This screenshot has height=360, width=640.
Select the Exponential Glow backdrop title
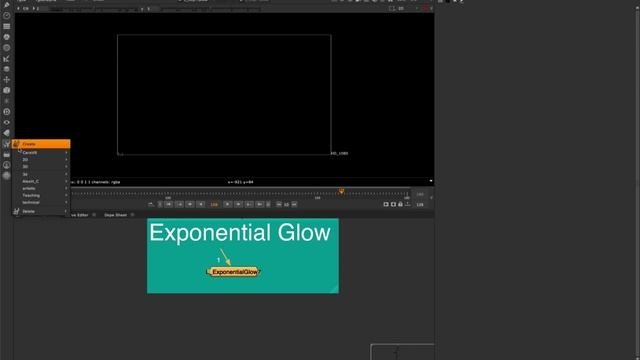click(240, 233)
